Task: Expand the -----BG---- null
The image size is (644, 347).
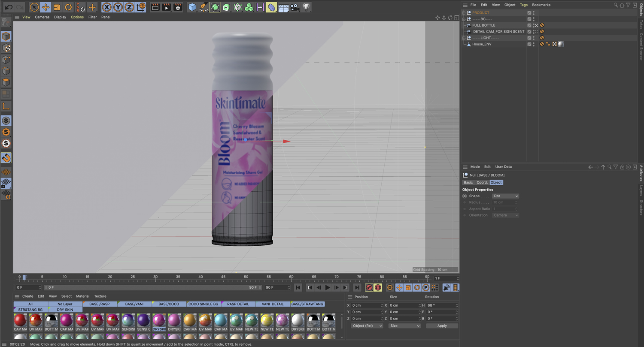Action: click(x=464, y=19)
